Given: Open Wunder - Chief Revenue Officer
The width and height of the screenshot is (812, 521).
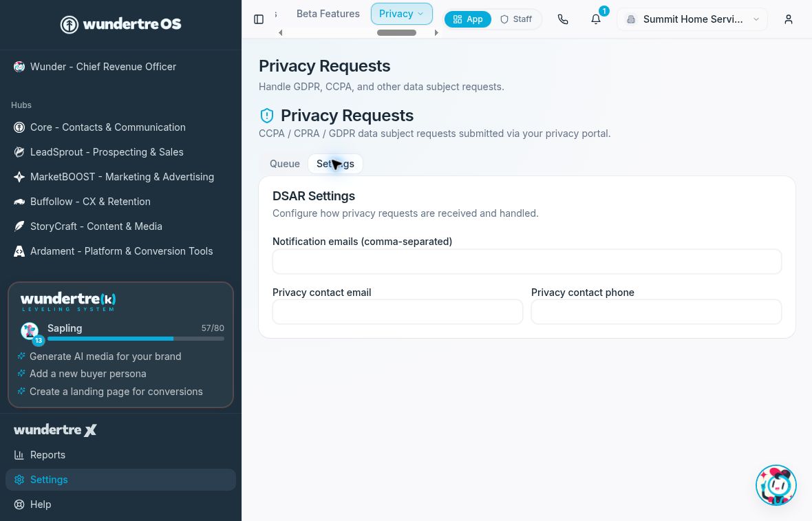Looking at the screenshot, I should pyautogui.click(x=120, y=67).
